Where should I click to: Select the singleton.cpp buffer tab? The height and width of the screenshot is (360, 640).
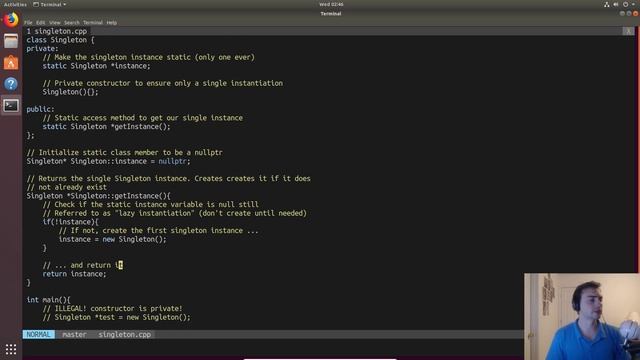57,31
